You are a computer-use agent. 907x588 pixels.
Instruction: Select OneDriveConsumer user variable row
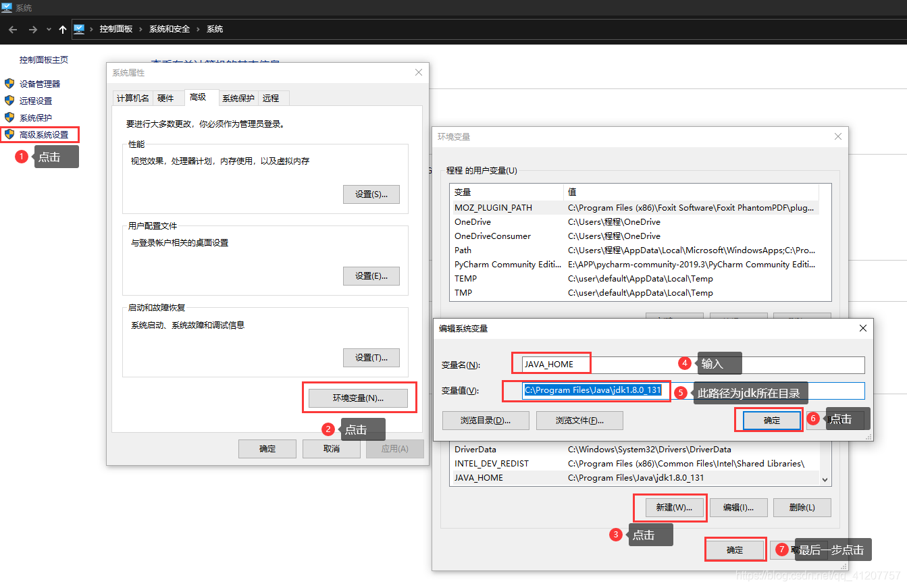(634, 236)
